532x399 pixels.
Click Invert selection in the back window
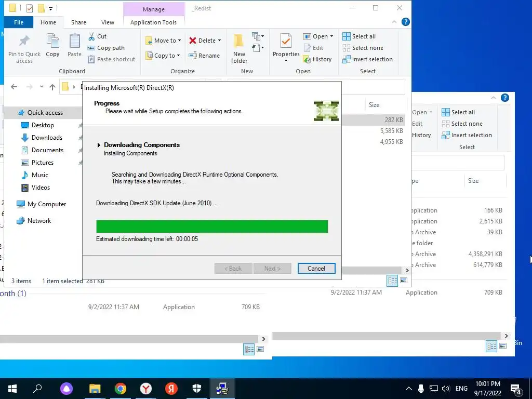tap(467, 135)
